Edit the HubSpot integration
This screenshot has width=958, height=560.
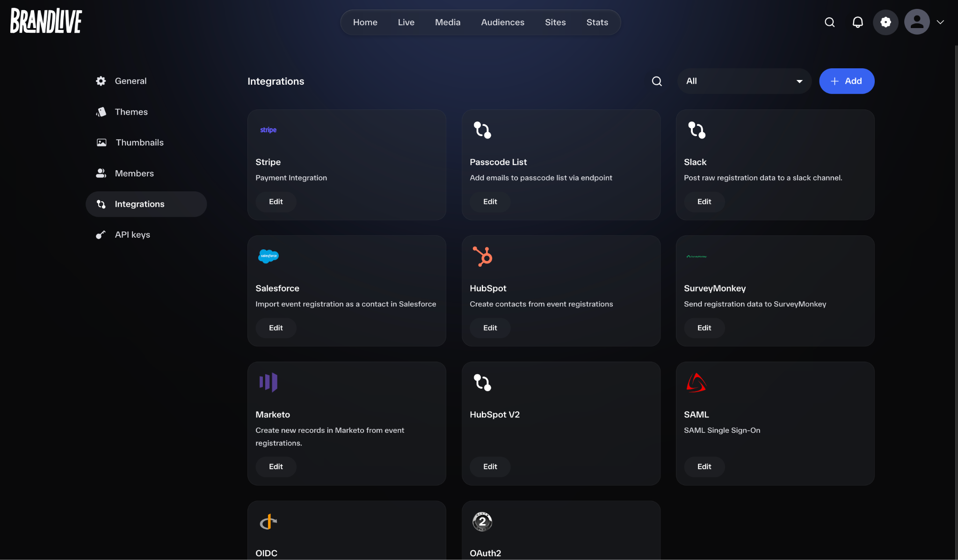(x=490, y=328)
